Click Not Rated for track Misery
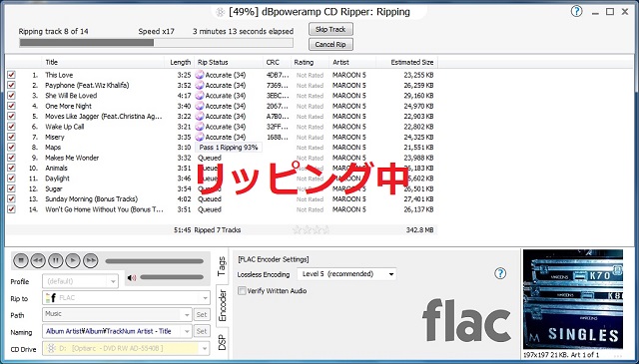The width and height of the screenshot is (639, 364). (x=310, y=138)
